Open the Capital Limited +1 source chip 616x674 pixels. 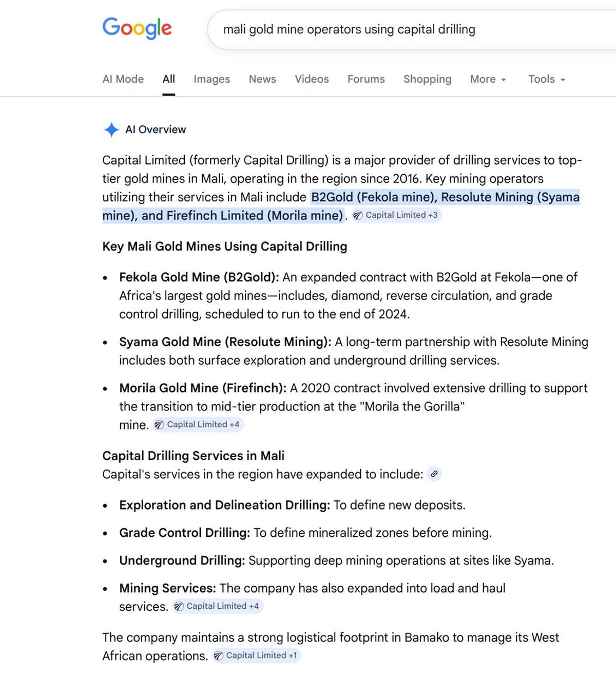coord(256,656)
